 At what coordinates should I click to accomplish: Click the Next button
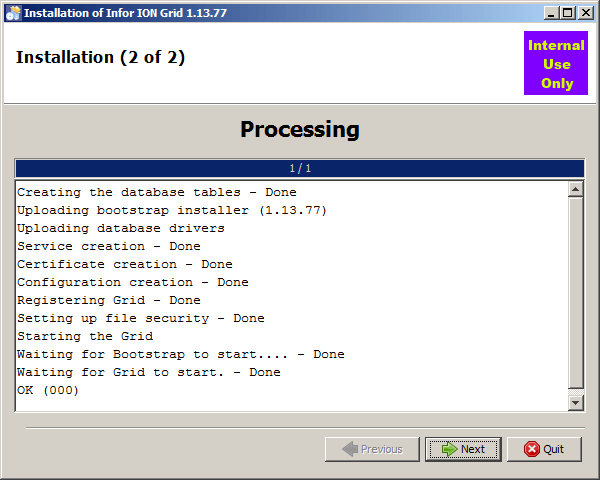pyautogui.click(x=463, y=449)
